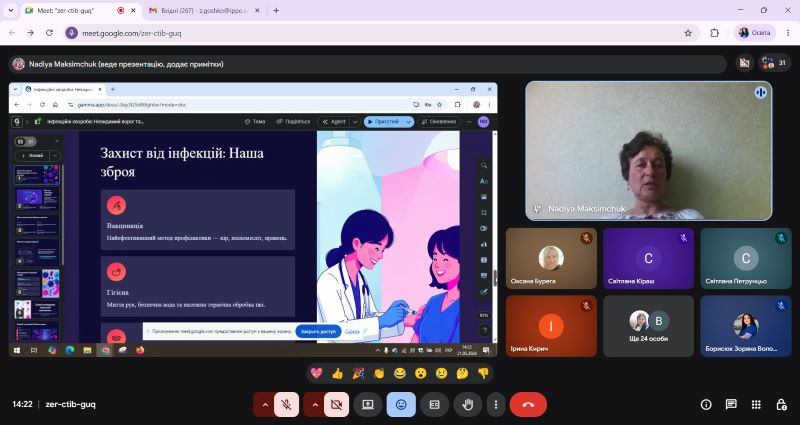Image resolution: width=800 pixels, height=425 pixels.
Task: Send laughing face reaction
Action: point(400,373)
